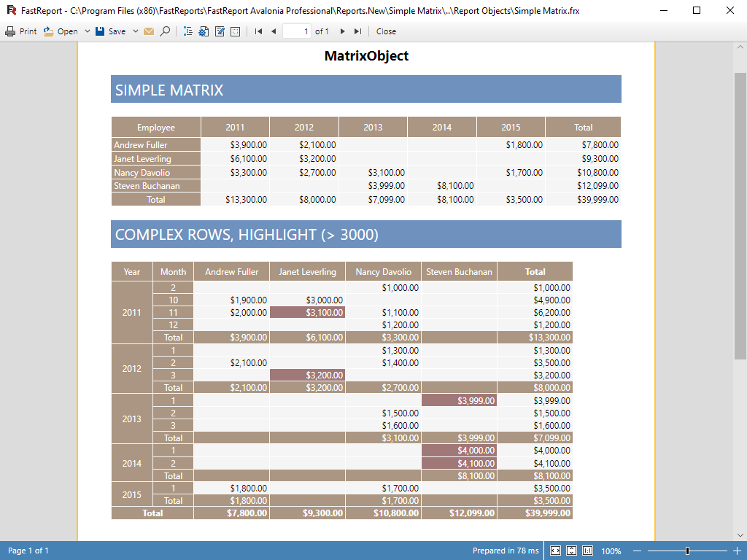Toggle the report outline icon

188,31
